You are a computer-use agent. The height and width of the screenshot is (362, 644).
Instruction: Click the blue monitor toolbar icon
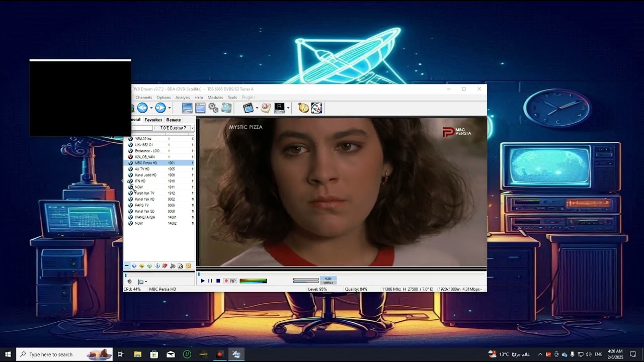pyautogui.click(x=187, y=108)
